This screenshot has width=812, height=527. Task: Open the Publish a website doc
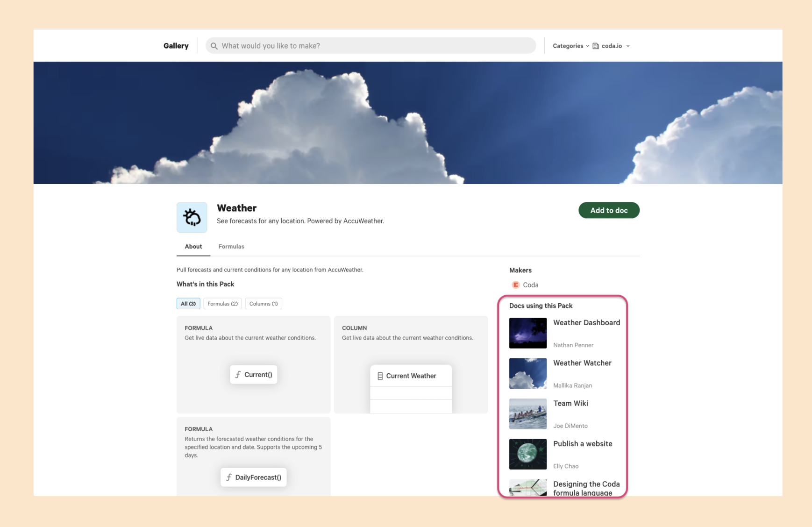coord(583,444)
